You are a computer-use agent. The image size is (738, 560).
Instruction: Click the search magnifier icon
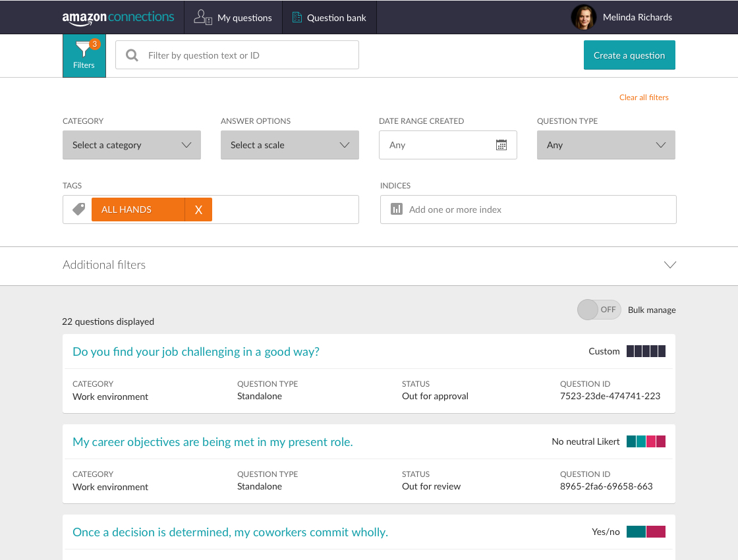132,55
